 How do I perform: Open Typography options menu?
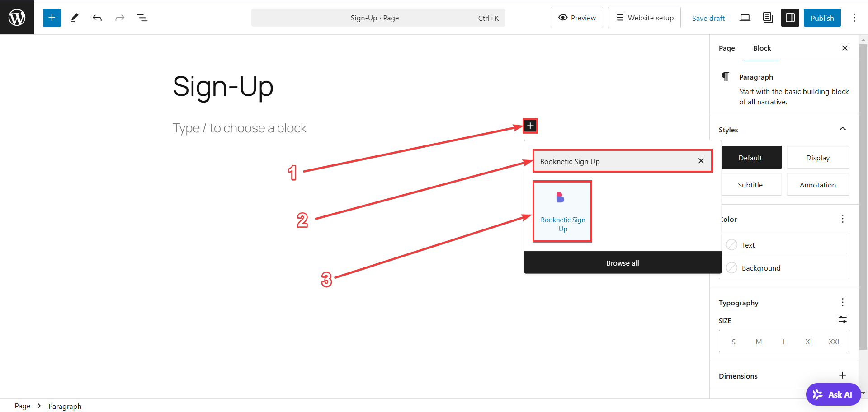(843, 302)
